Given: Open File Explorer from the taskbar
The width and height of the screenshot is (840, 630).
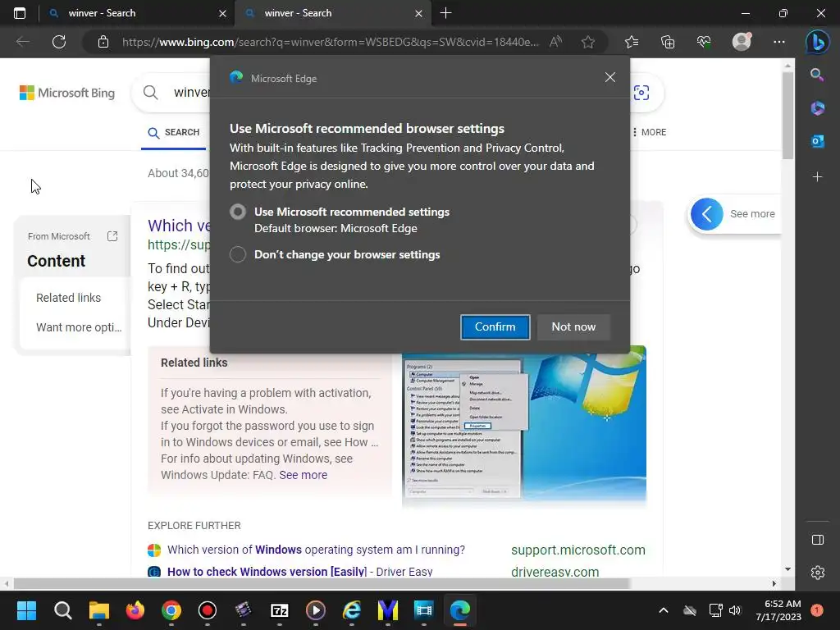Looking at the screenshot, I should (x=99, y=610).
